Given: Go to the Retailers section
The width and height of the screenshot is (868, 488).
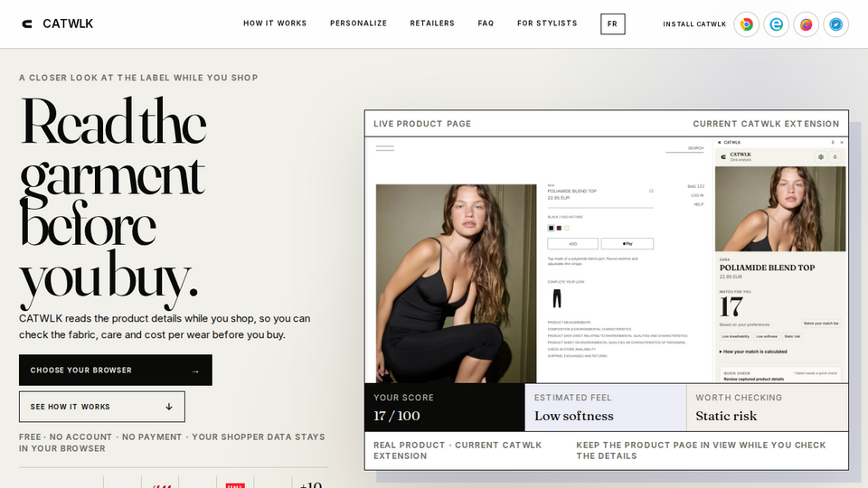Looking at the screenshot, I should pos(432,23).
